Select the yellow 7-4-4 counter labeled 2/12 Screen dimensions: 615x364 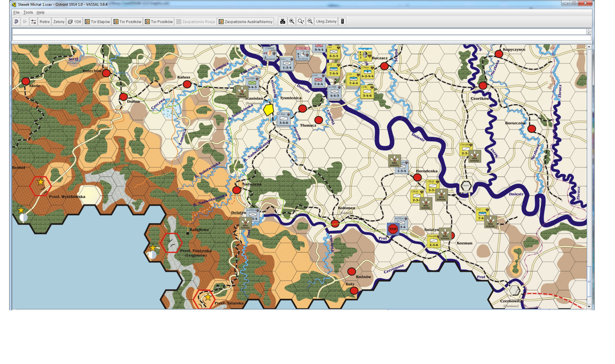[x=333, y=69]
